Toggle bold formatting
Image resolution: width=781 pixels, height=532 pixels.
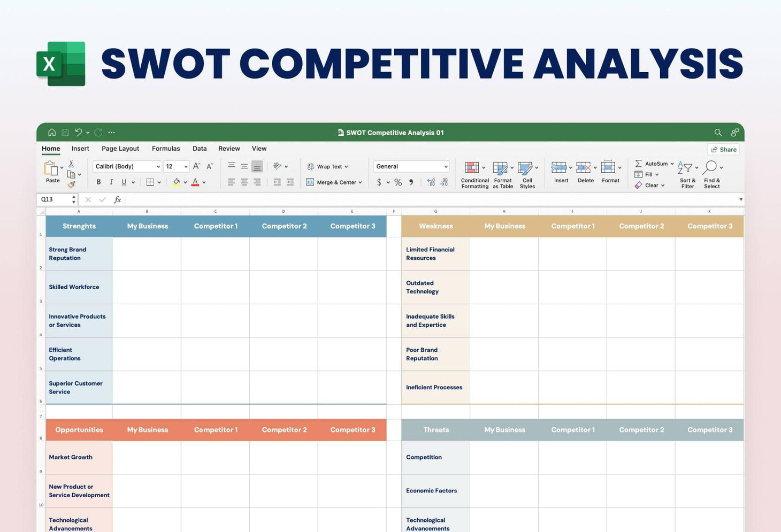pos(98,182)
